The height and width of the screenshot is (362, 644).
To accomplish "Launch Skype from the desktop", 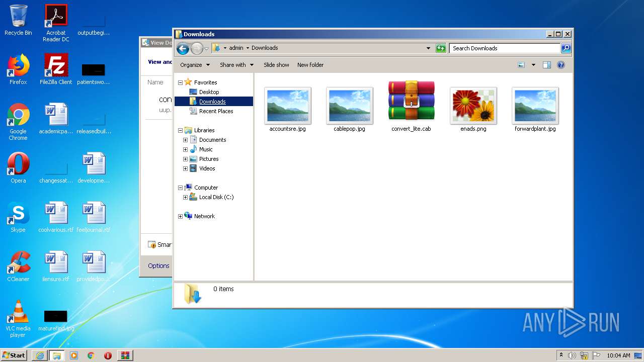I will [18, 217].
